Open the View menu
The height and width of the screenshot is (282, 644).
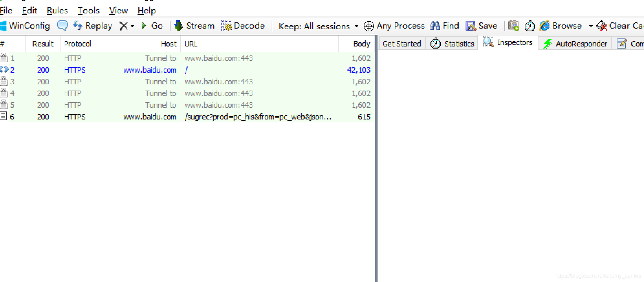pos(119,11)
